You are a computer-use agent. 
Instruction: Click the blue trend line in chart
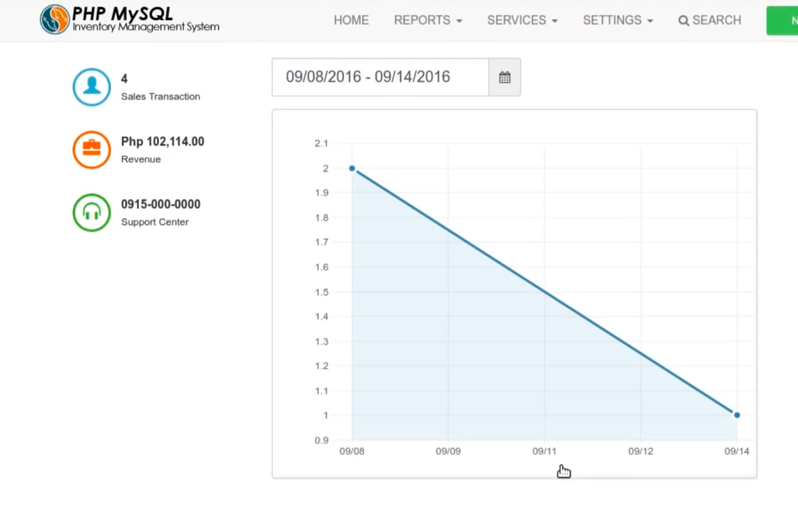(x=544, y=291)
